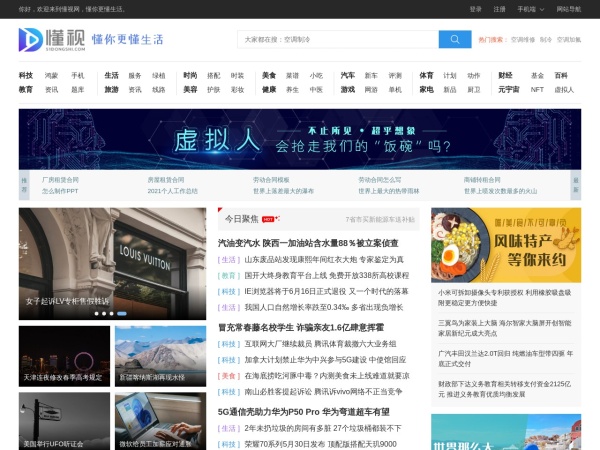Select the 元宇宙 navigation item
The height and width of the screenshot is (450, 600).
click(x=509, y=89)
